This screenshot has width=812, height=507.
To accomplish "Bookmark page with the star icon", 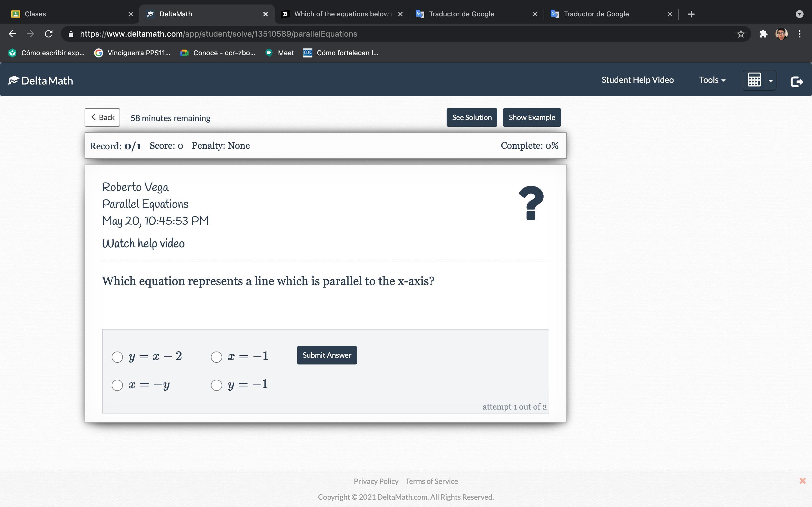I will pos(741,34).
